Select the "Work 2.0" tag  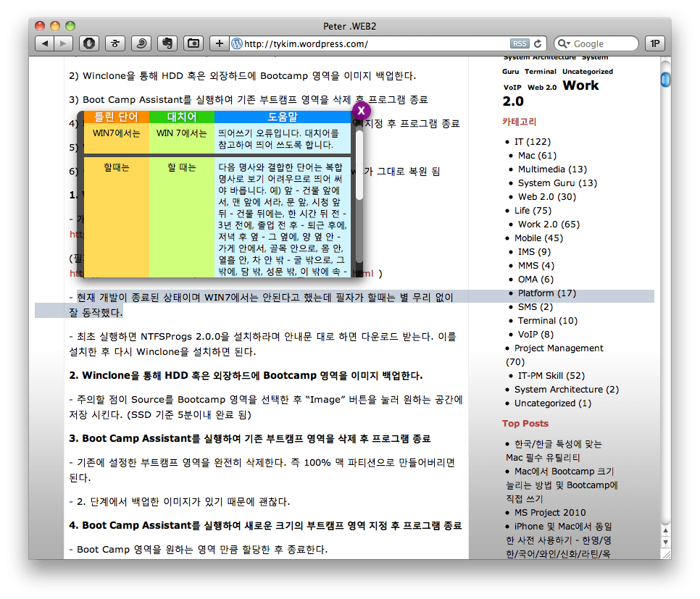pos(580,87)
